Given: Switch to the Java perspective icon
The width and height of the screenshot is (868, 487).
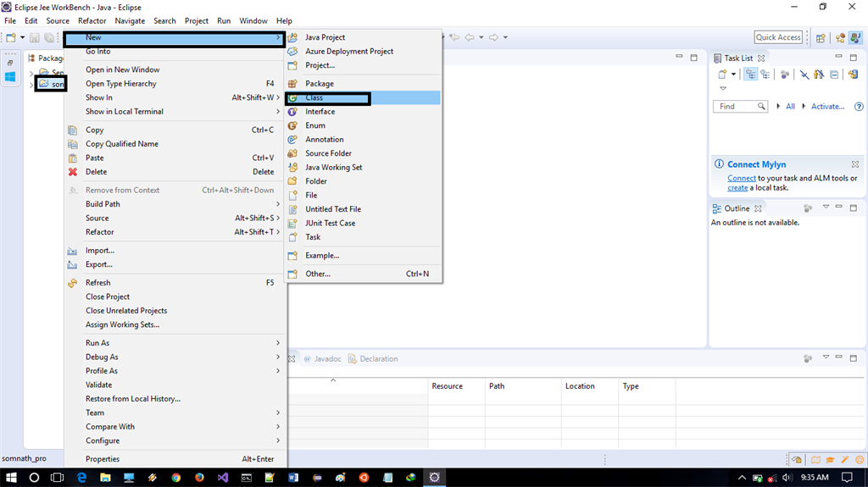Looking at the screenshot, I should pos(856,37).
